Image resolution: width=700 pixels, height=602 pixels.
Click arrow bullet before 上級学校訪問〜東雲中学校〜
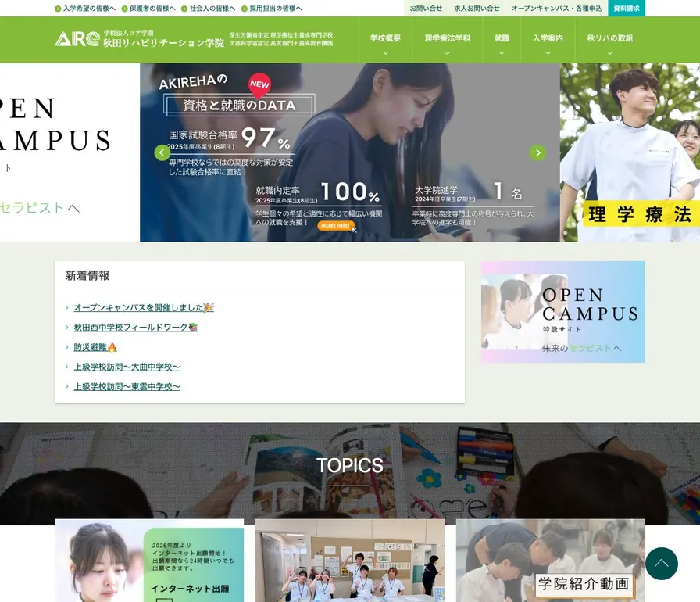point(67,386)
